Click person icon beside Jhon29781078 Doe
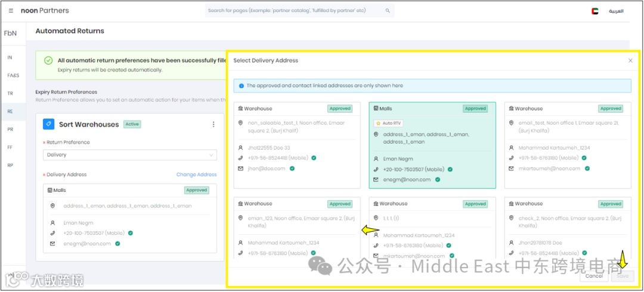 coord(512,243)
